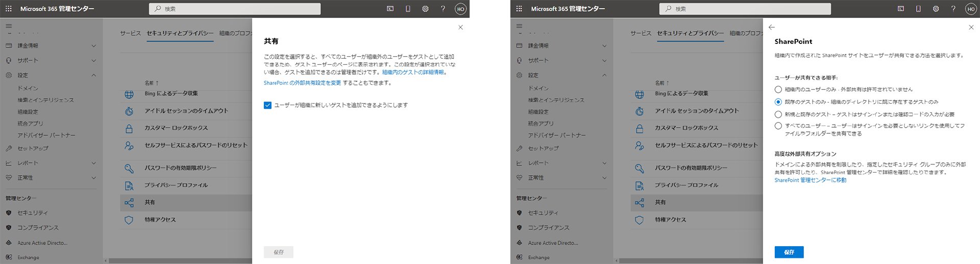Click password reset person-key icon in SharePoint panel window
Screen dimensions: 980x264
coord(640,146)
